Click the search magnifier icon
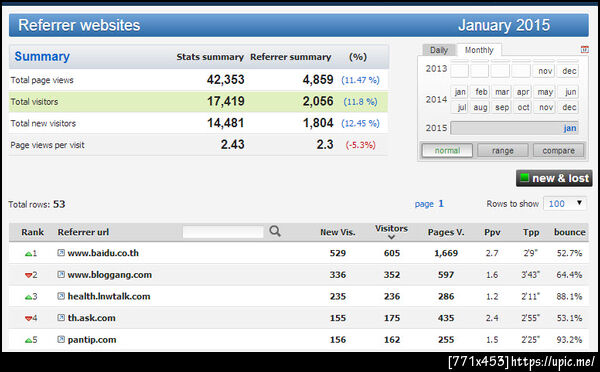This screenshot has height=372, width=600. [x=275, y=231]
